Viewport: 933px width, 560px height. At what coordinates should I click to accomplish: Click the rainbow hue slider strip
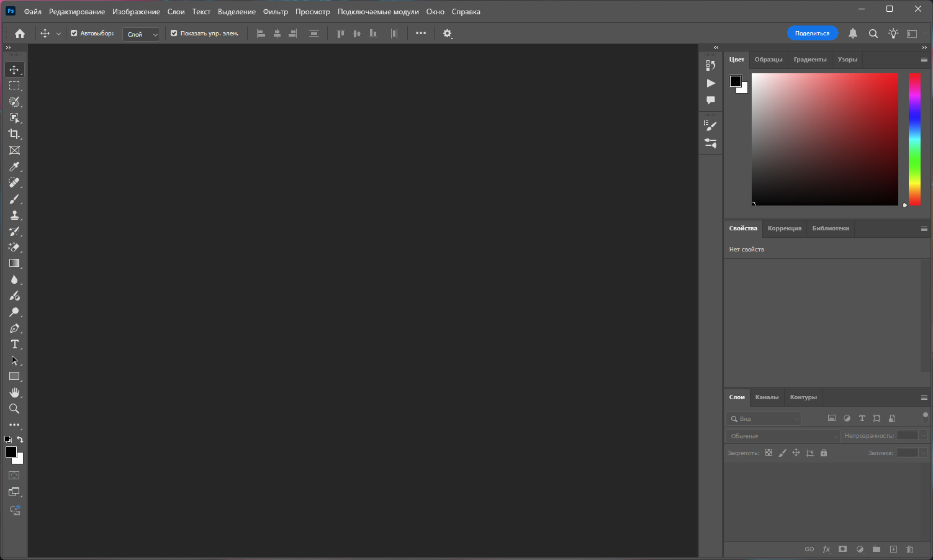click(x=914, y=139)
